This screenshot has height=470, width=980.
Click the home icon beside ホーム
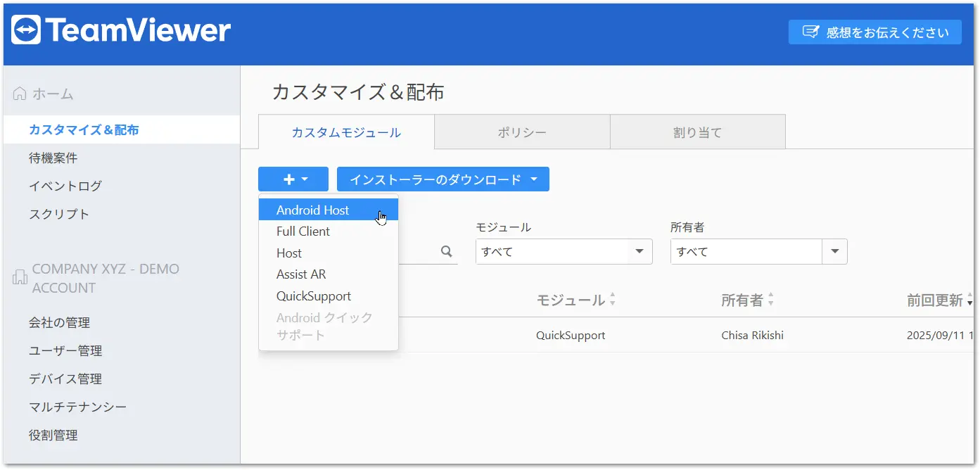coord(20,94)
